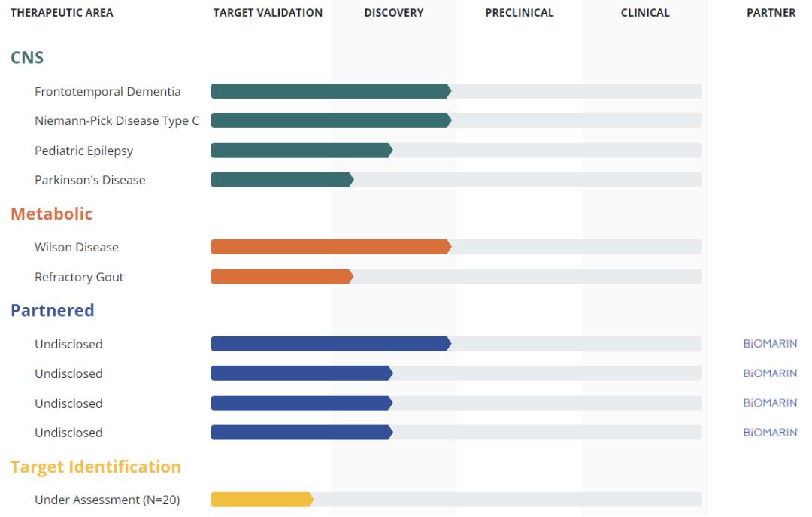The image size is (812, 517).
Task: Select the Target Validation column header
Action: (268, 13)
